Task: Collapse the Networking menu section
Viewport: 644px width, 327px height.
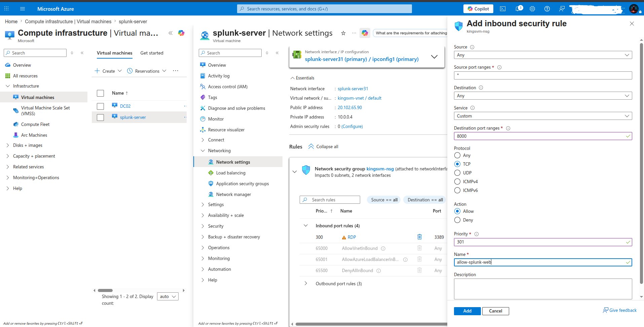Action: (203, 151)
